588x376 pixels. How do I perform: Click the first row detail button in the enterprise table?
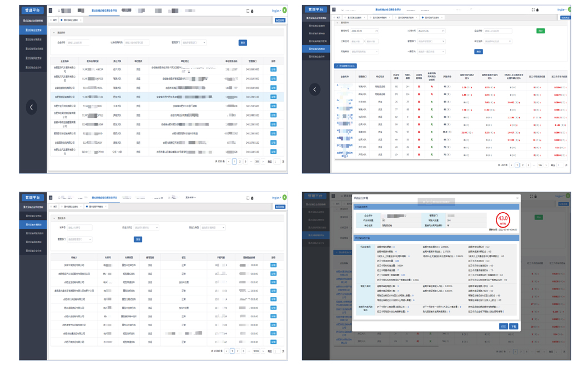[273, 69]
